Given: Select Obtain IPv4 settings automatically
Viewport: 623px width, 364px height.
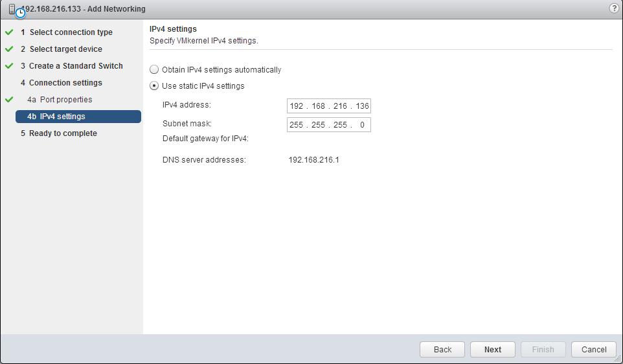Looking at the screenshot, I should 153,69.
